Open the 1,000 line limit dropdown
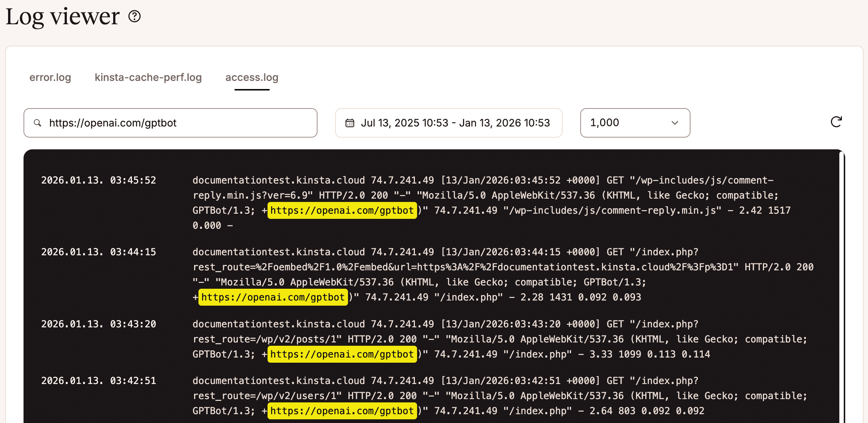Screen dimensions: 868x423 (x=635, y=122)
